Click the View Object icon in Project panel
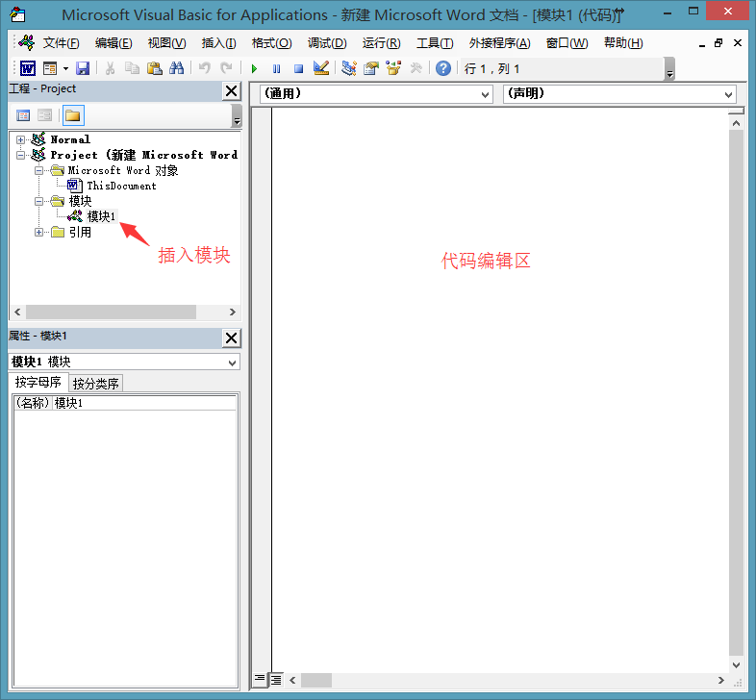The width and height of the screenshot is (756, 700). (x=45, y=115)
